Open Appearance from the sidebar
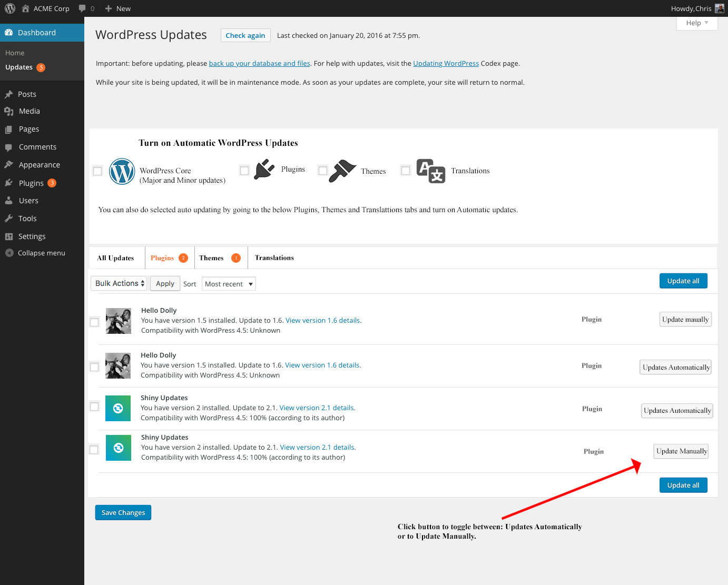728x585 pixels. pos(37,164)
